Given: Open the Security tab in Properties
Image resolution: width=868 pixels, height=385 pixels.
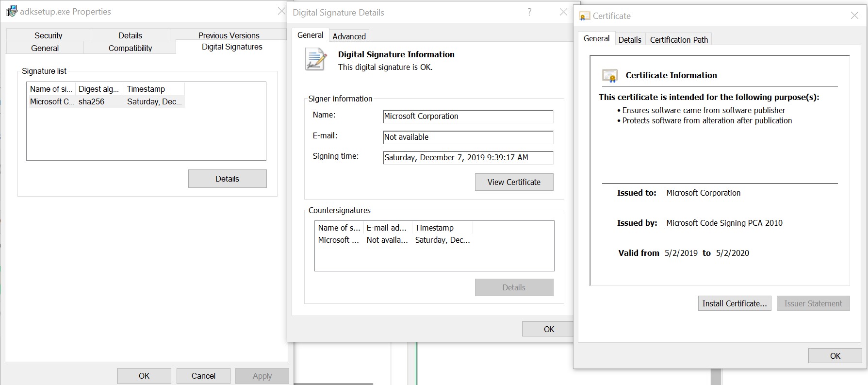Looking at the screenshot, I should (x=48, y=35).
